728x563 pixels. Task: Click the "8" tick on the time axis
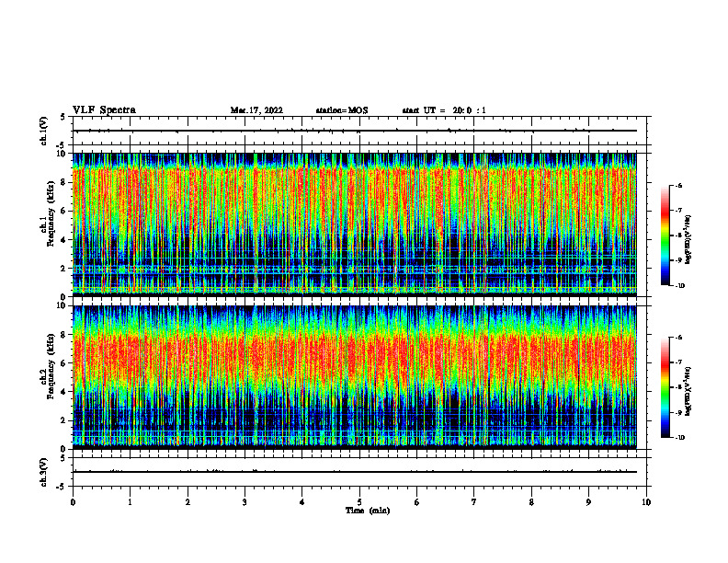[531, 502]
